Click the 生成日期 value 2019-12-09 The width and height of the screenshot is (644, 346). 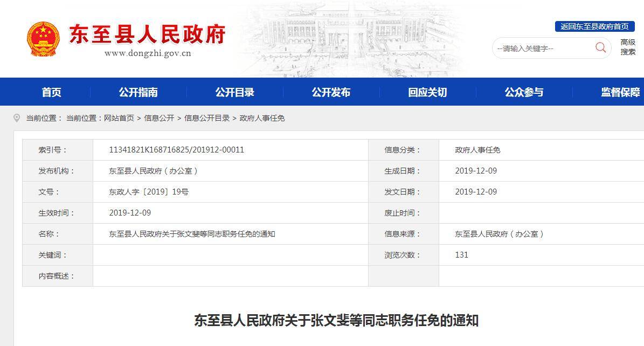476,170
